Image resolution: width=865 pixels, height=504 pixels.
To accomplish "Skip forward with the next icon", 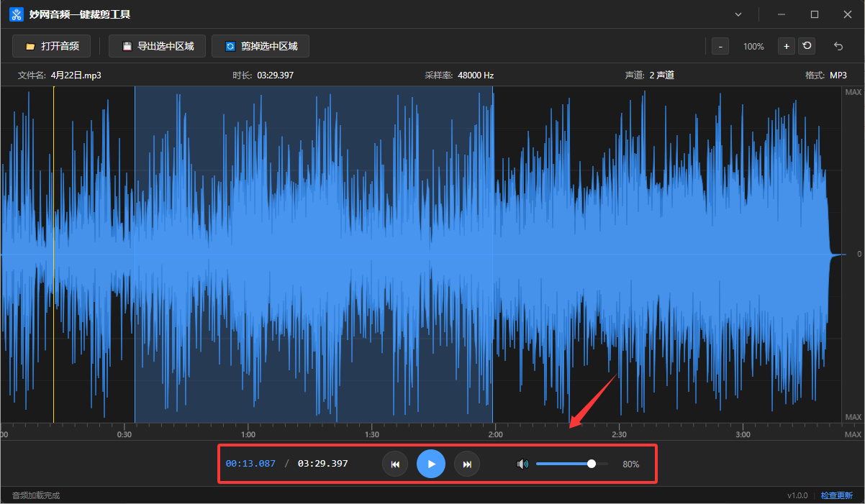I will [467, 464].
